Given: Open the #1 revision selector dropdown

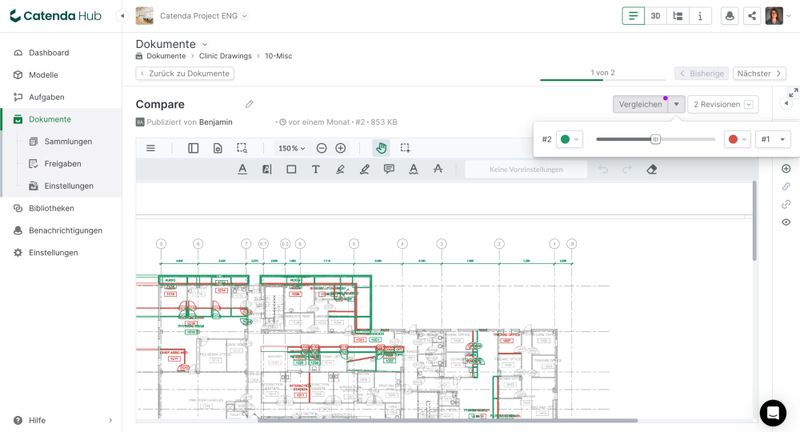Looking at the screenshot, I should coord(772,139).
